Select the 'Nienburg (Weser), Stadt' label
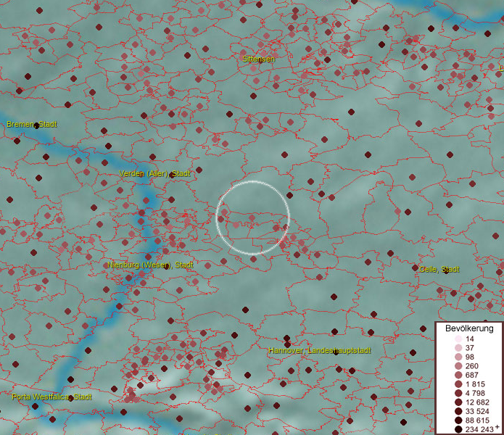Screen dimensions: 504x435 coord(150,265)
